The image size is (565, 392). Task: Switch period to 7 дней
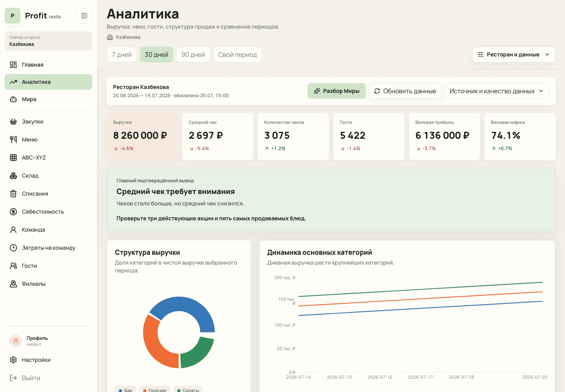122,54
